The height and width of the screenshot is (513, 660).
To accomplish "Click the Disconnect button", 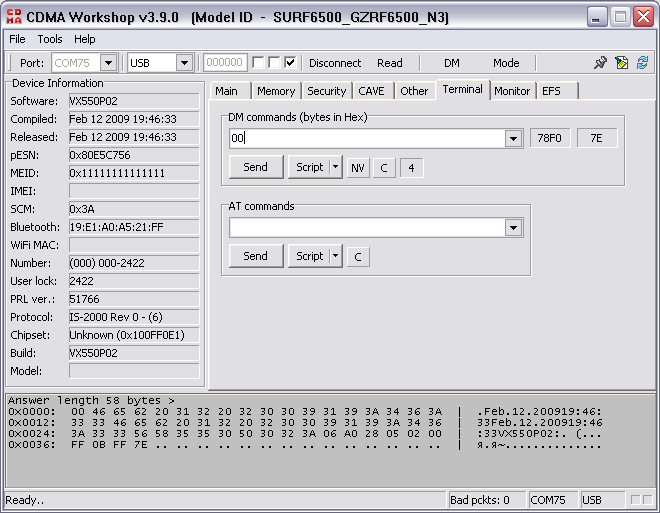I will click(335, 63).
